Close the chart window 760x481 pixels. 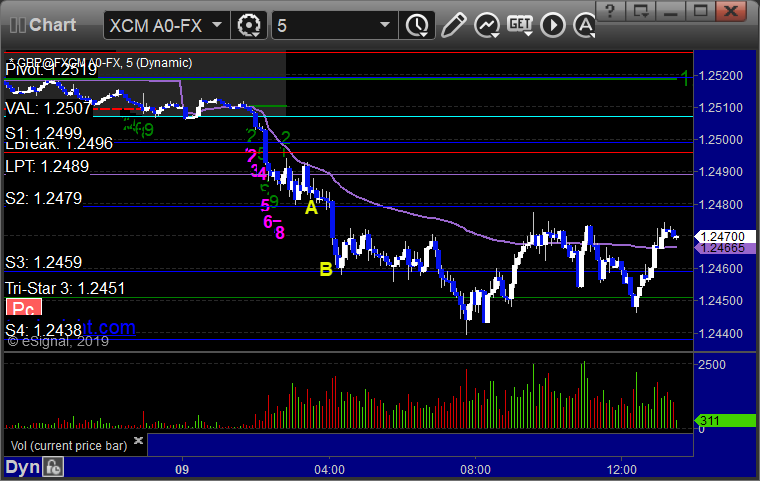pos(731,11)
